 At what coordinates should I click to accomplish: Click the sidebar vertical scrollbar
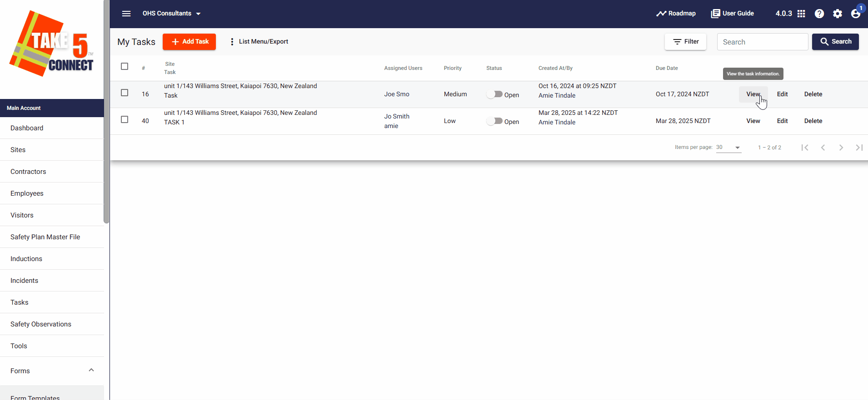coord(106,112)
